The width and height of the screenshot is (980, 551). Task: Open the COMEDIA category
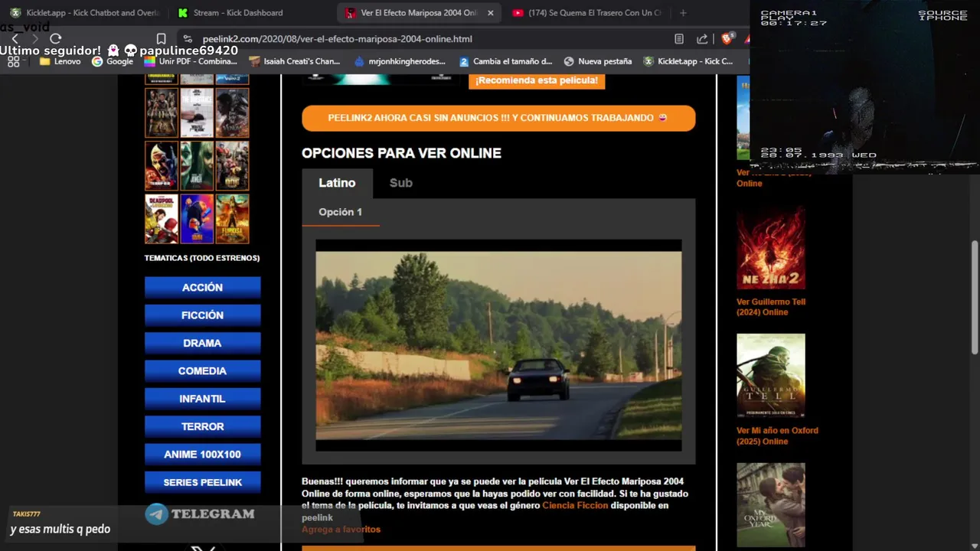point(202,371)
